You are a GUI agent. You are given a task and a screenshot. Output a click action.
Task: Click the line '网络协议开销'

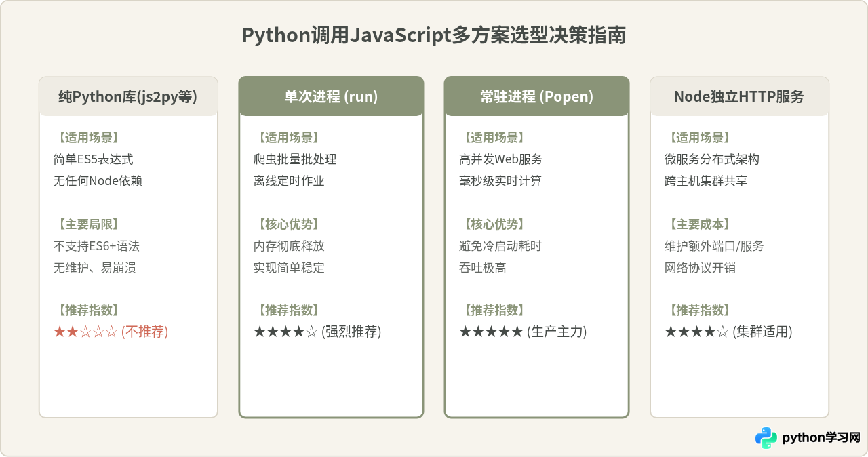[x=700, y=268]
